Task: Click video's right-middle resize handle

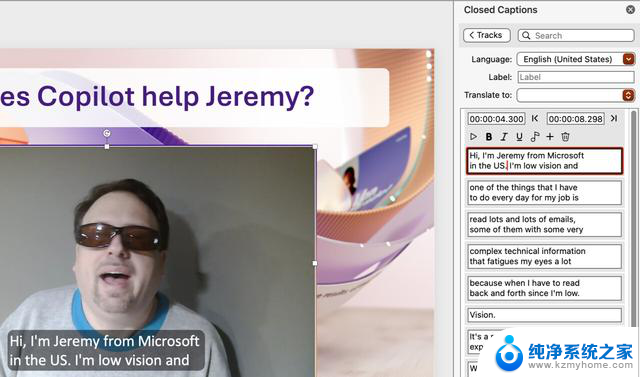Action: [x=315, y=263]
